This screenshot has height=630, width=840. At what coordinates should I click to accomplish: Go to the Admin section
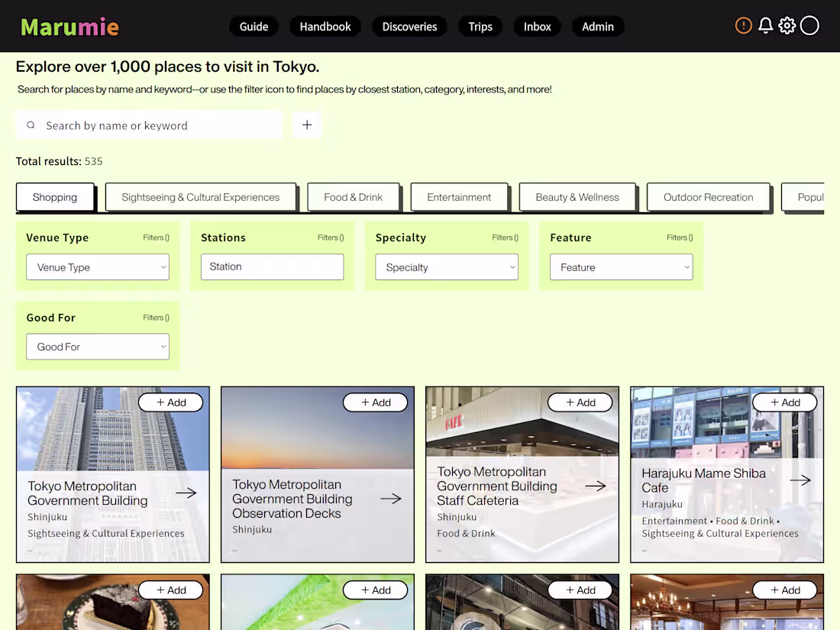click(x=598, y=27)
